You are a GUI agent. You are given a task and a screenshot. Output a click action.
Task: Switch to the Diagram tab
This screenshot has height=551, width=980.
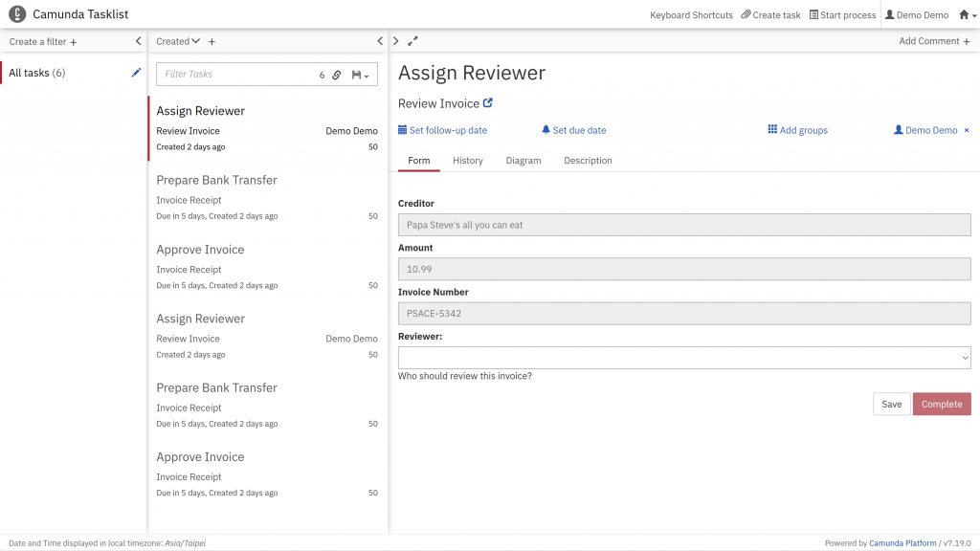pos(523,161)
